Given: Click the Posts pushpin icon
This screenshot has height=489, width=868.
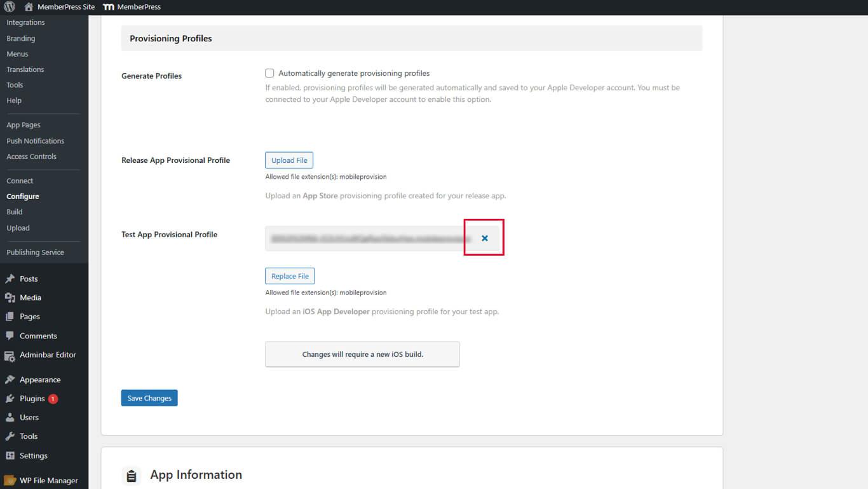Looking at the screenshot, I should tap(10, 279).
